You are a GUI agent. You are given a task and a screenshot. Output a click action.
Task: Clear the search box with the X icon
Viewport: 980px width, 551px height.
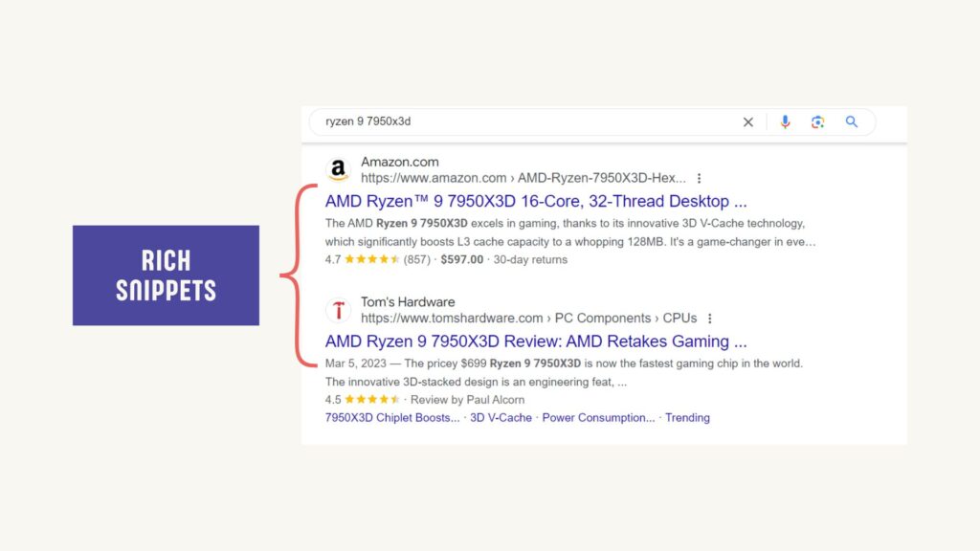747,122
